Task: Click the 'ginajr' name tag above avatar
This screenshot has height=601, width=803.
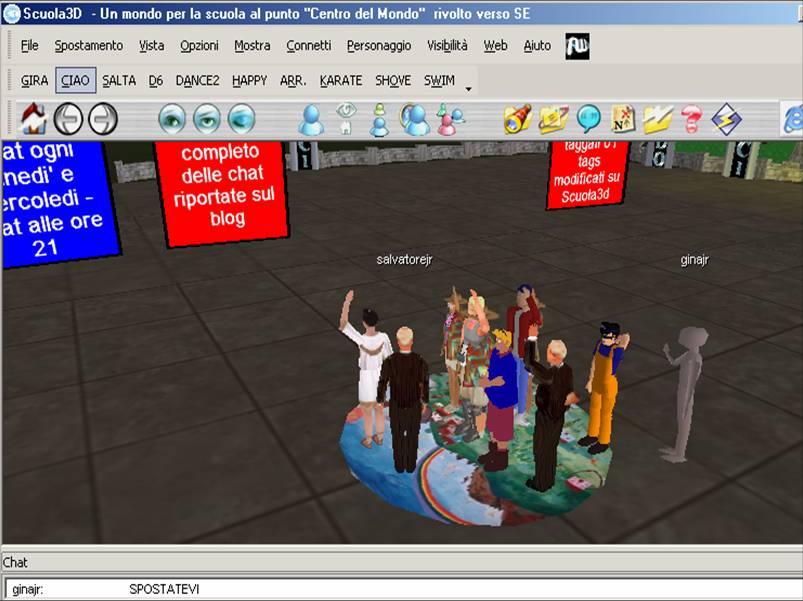Action: click(694, 260)
